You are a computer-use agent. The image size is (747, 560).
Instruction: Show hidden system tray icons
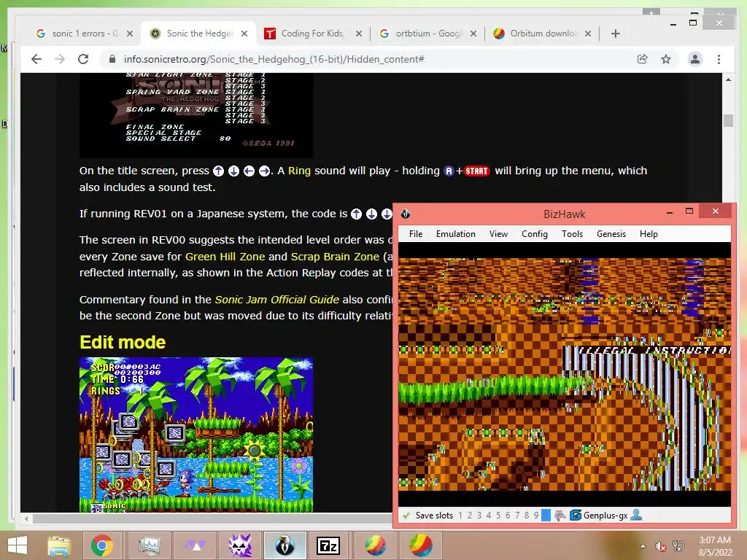[643, 545]
